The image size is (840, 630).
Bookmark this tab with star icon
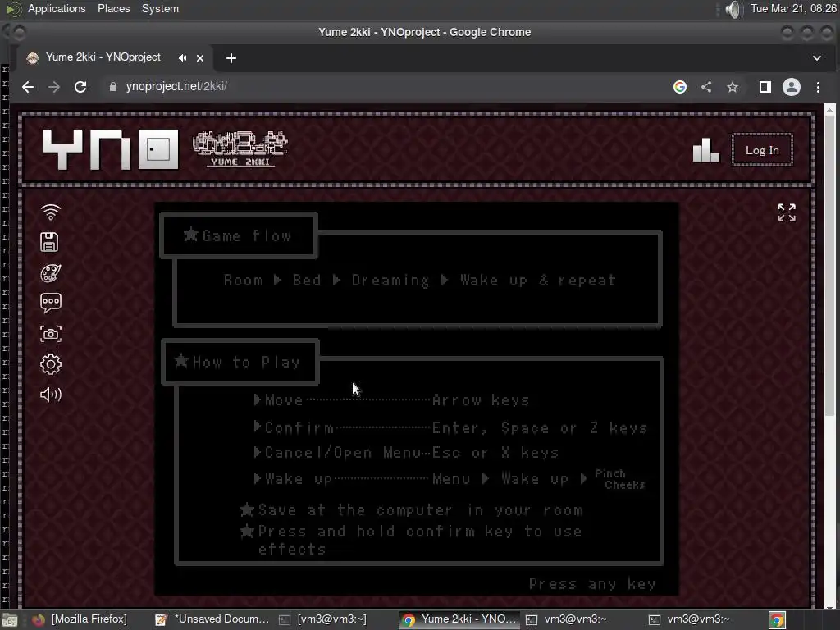tap(733, 87)
